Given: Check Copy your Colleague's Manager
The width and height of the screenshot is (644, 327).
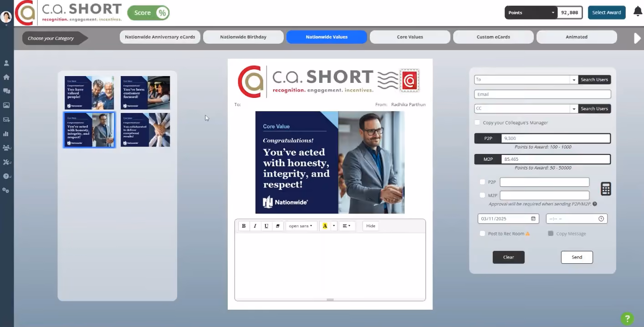Looking at the screenshot, I should pos(477,123).
